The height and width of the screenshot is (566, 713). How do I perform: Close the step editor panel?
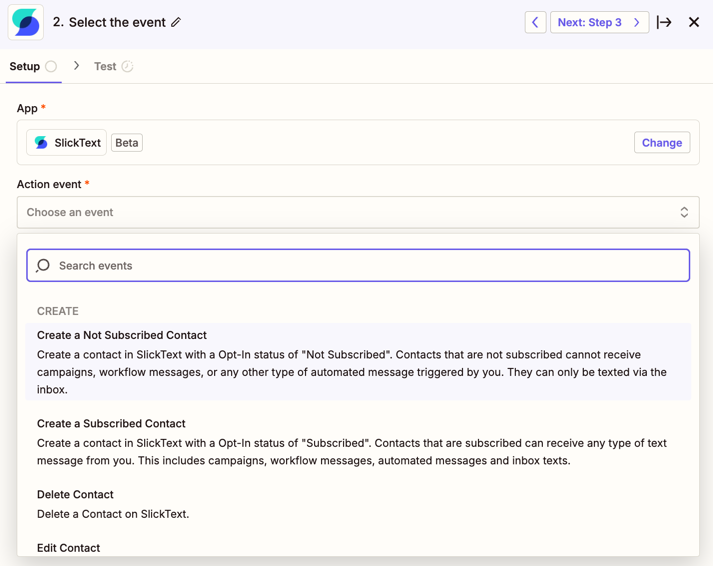693,22
